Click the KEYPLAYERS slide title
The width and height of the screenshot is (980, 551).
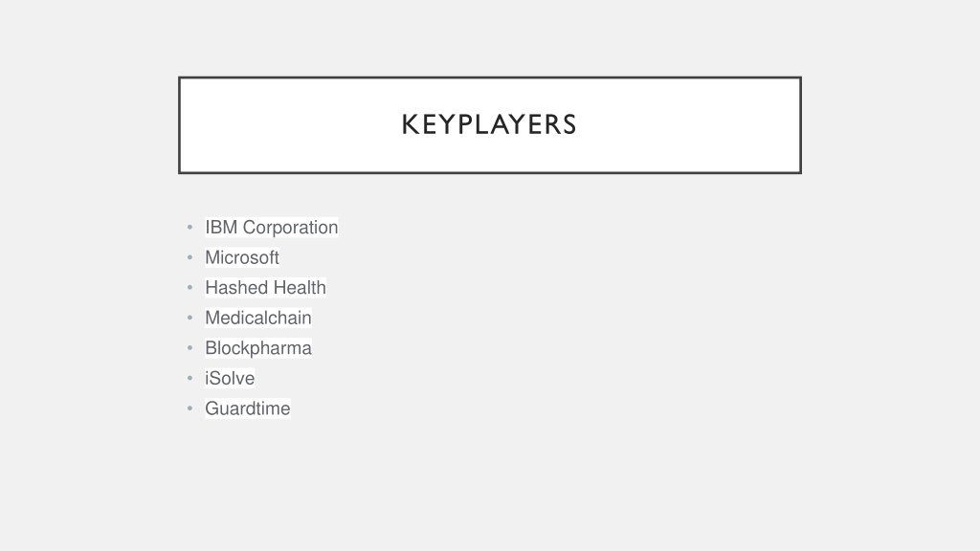[x=489, y=125]
